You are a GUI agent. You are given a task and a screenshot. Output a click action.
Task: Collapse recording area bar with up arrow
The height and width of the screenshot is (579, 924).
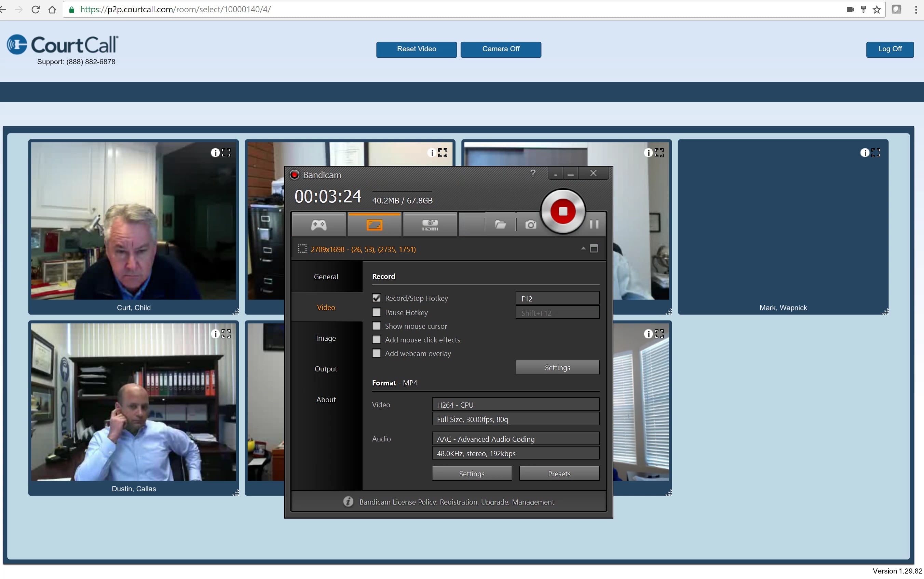click(x=583, y=248)
